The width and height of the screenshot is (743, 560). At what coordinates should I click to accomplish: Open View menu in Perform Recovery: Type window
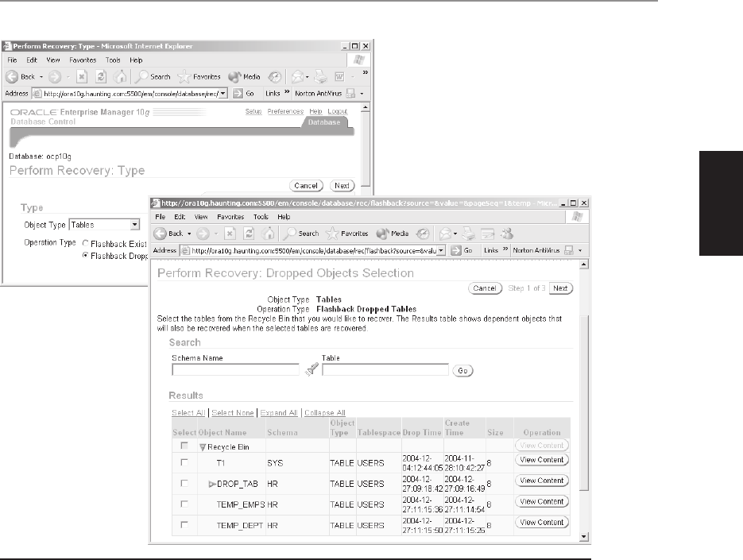tap(53, 60)
